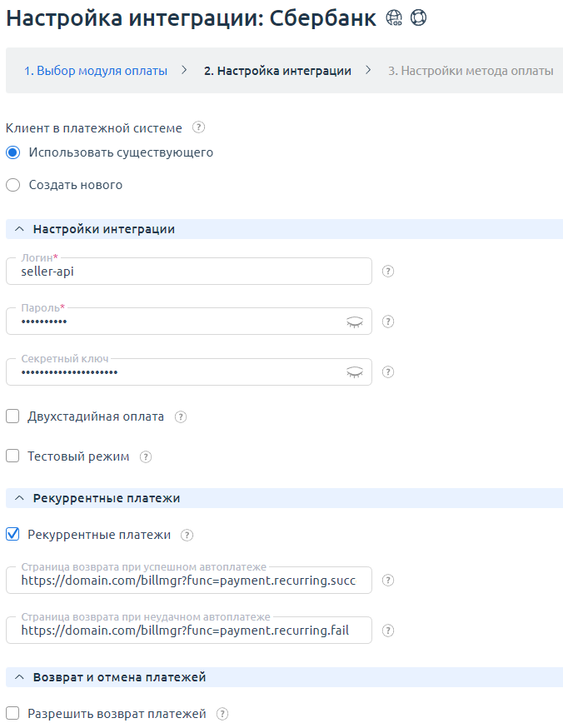Click the globe icon beside the Сбербанк title
Image resolution: width=563 pixels, height=728 pixels.
(x=395, y=19)
